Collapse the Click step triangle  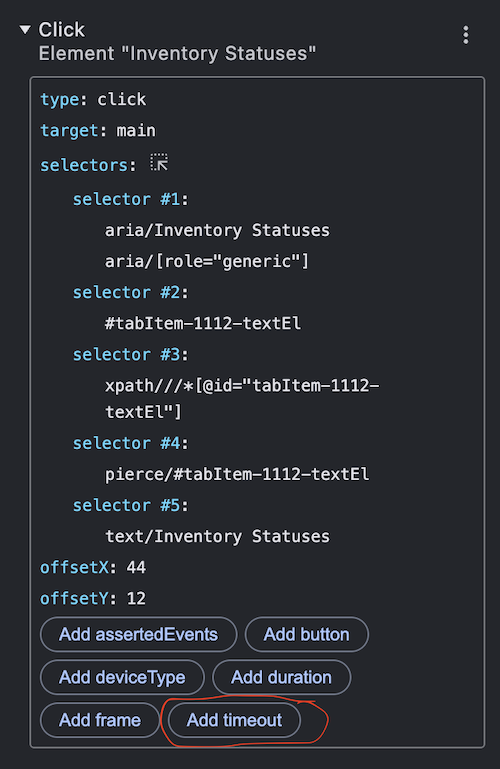pos(25,29)
